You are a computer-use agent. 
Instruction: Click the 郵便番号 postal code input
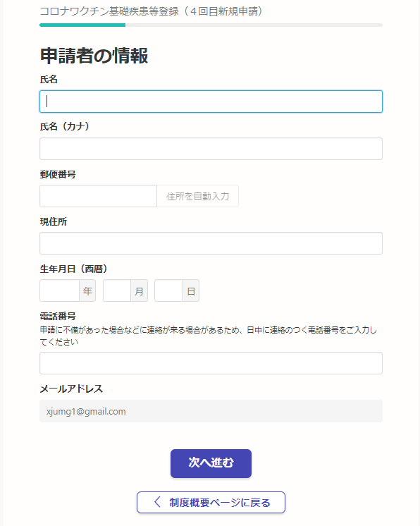coord(98,196)
